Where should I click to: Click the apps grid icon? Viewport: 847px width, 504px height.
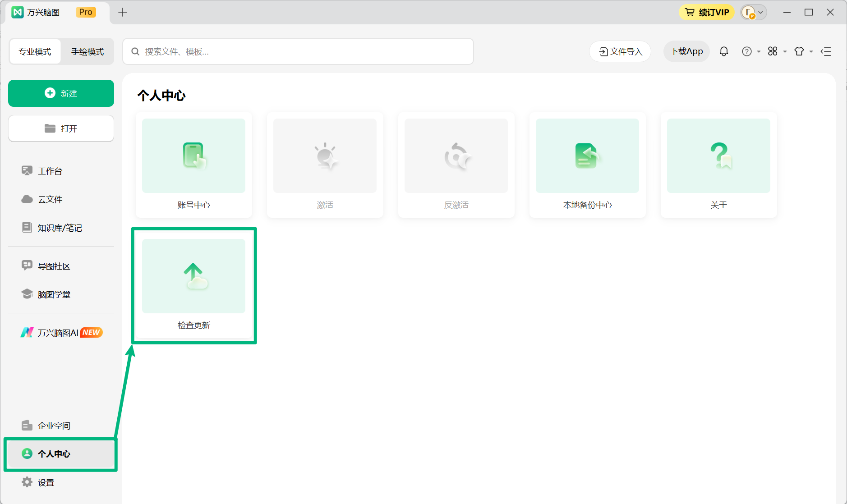773,51
